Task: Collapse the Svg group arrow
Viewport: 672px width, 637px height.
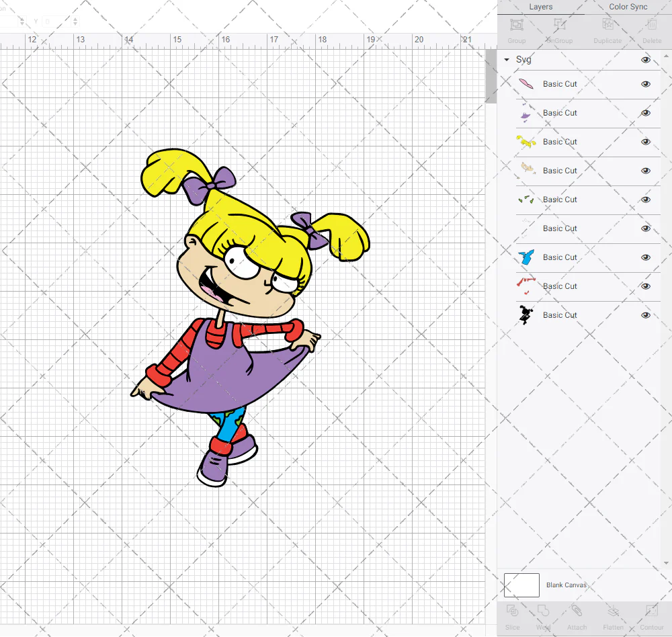Action: (x=507, y=60)
